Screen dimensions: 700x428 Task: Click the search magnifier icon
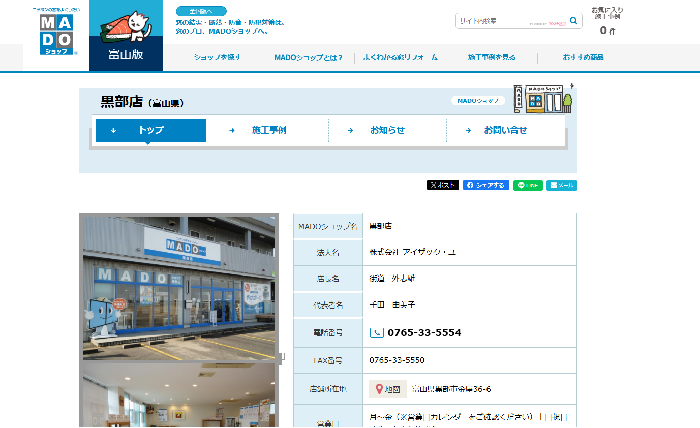pyautogui.click(x=573, y=21)
